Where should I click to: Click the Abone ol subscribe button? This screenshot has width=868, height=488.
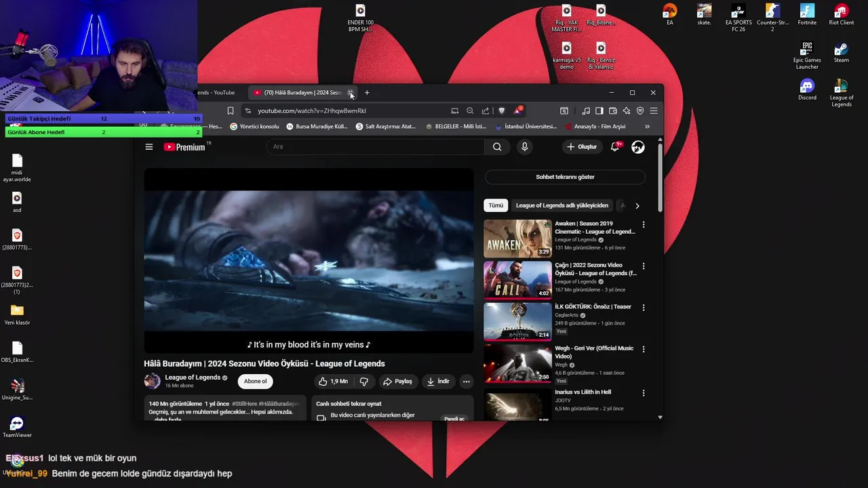point(255,382)
